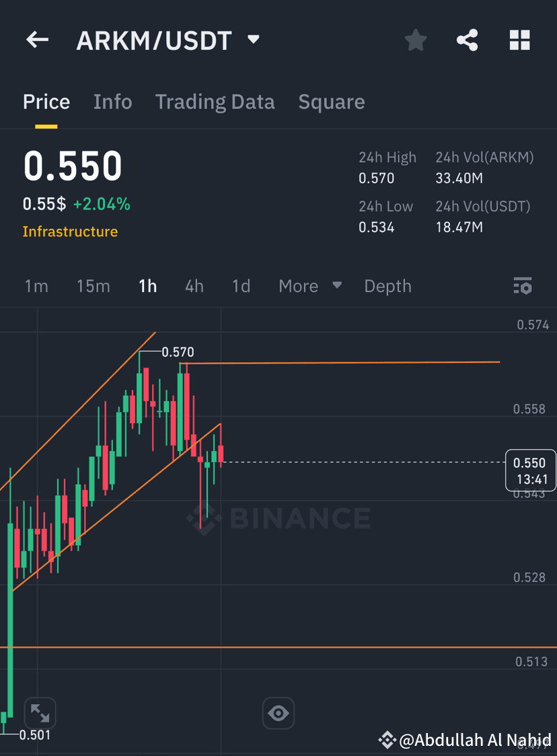Open the Trading Data tab
Image resolution: width=557 pixels, height=756 pixels.
coord(215,102)
